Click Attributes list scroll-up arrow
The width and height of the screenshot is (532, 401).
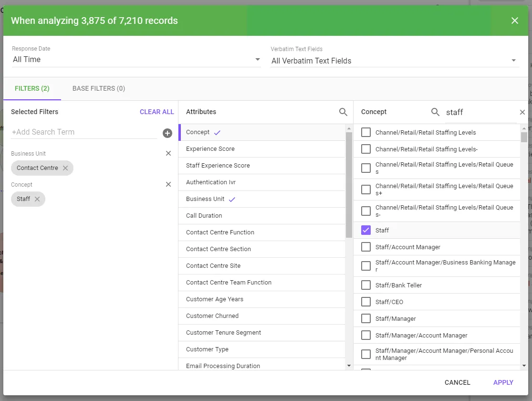[x=349, y=129]
